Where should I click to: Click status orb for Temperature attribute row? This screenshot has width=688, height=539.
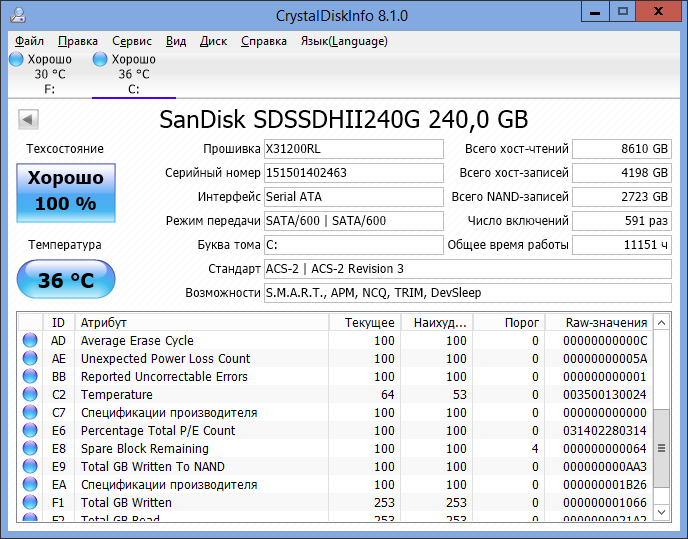[30, 395]
